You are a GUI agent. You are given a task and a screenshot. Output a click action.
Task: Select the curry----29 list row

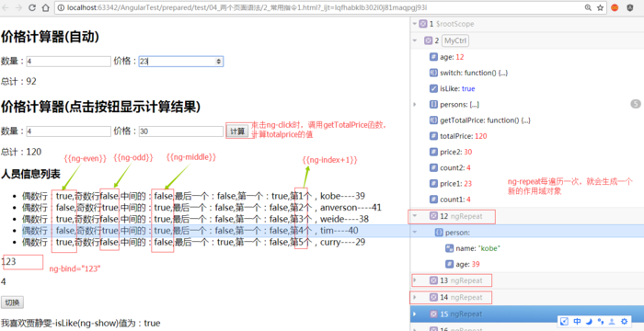[194, 243]
